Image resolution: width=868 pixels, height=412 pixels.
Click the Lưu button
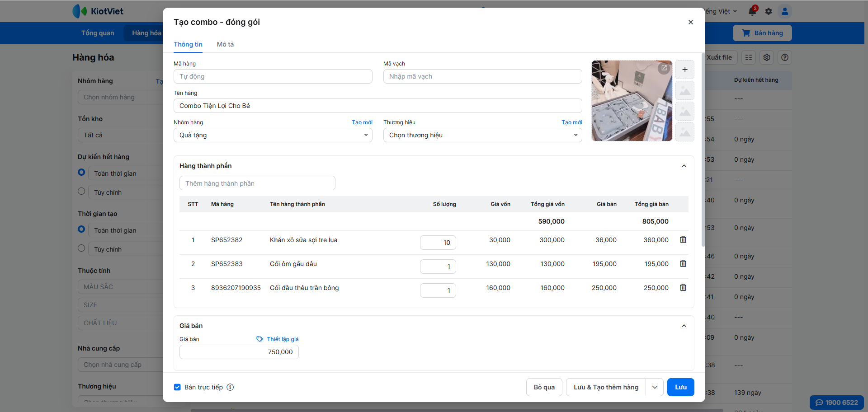point(681,387)
